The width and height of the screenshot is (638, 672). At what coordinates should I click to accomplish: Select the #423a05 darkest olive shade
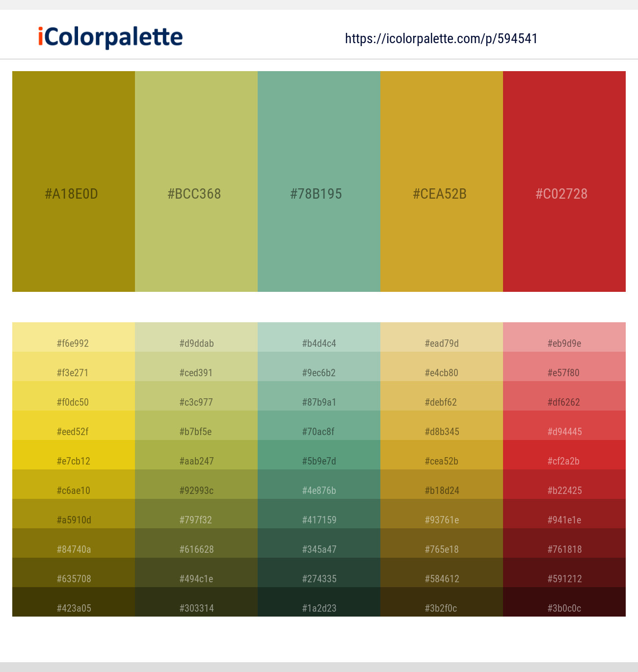pyautogui.click(x=74, y=602)
